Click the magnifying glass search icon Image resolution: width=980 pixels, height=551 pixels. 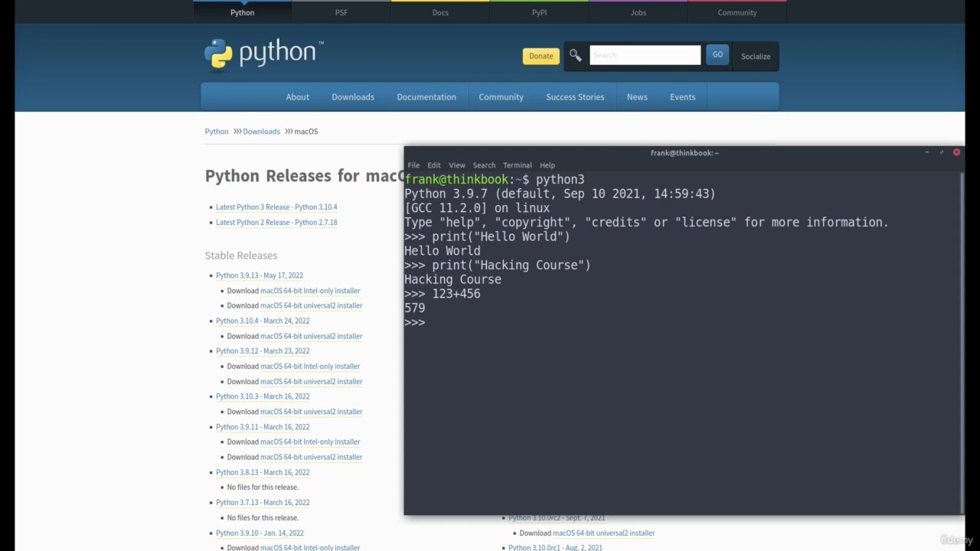pos(576,55)
